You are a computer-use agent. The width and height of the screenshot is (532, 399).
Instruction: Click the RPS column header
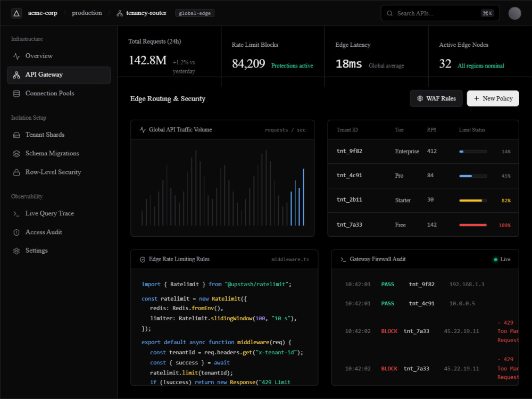coord(431,130)
